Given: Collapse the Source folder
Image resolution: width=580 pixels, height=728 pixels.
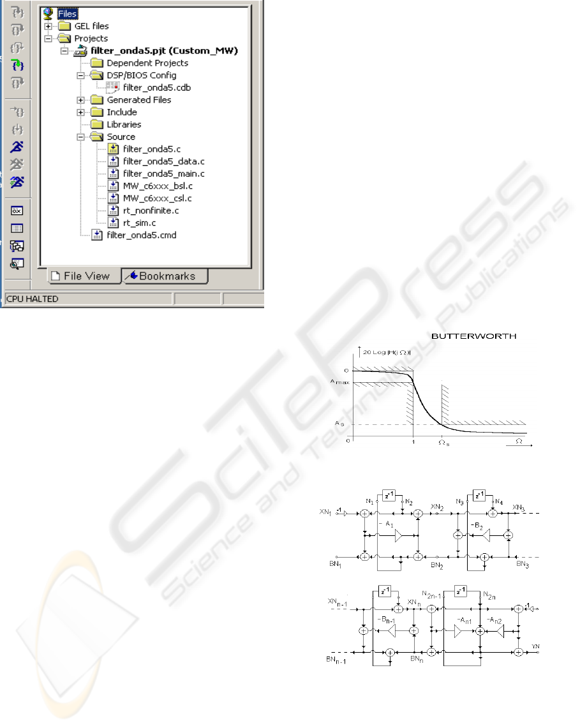Looking at the screenshot, I should (x=81, y=137).
